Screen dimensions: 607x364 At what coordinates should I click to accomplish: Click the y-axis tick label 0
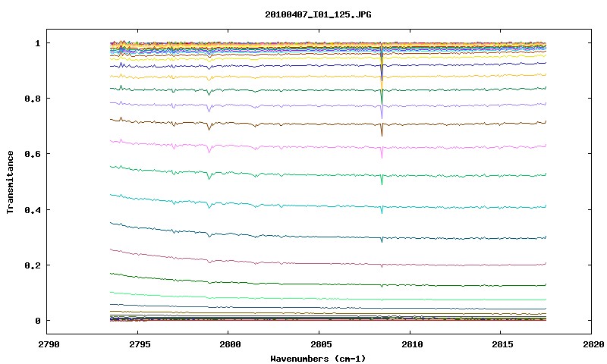37,321
